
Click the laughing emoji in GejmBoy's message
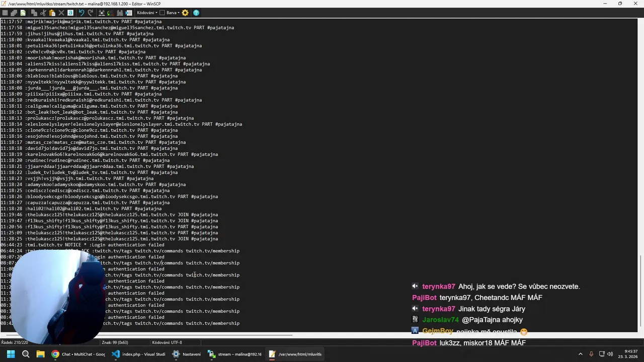point(524,332)
